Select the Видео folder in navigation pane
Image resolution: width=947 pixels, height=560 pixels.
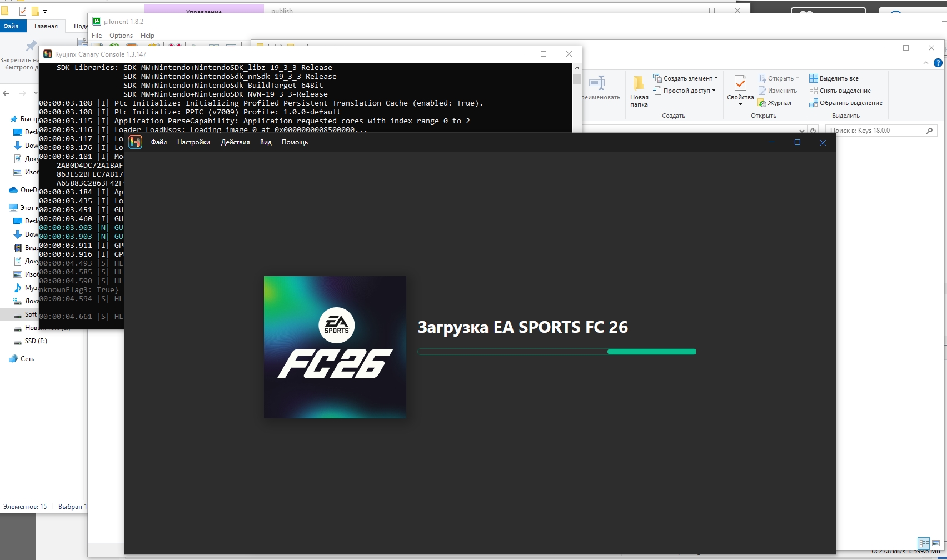(27, 248)
